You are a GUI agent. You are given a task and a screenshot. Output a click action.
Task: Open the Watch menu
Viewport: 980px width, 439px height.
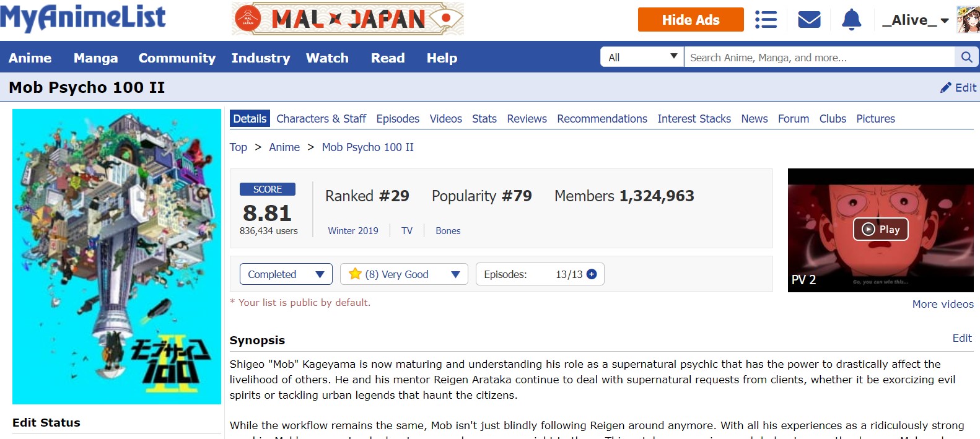(x=327, y=58)
